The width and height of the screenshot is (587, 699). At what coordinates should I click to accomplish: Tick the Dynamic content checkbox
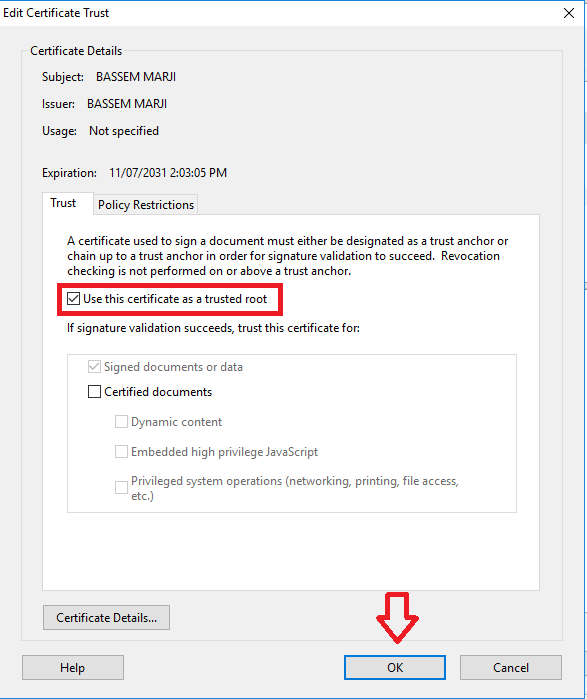pos(121,422)
